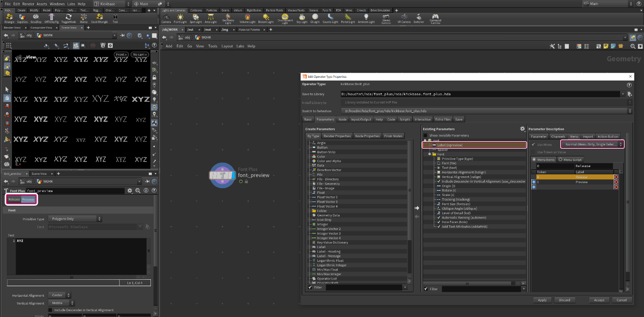Toggle the Use Menu checkbox
644x317 pixels.
534,144
